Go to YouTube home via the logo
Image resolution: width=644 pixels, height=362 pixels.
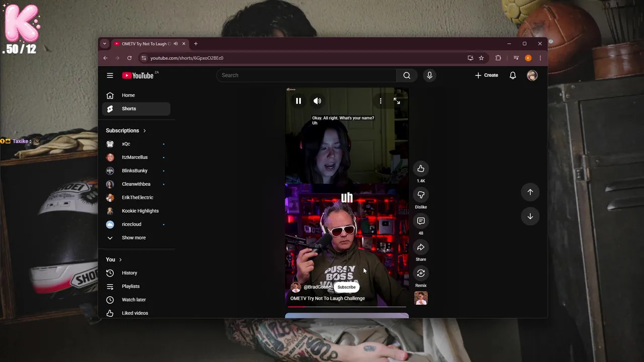(x=138, y=75)
